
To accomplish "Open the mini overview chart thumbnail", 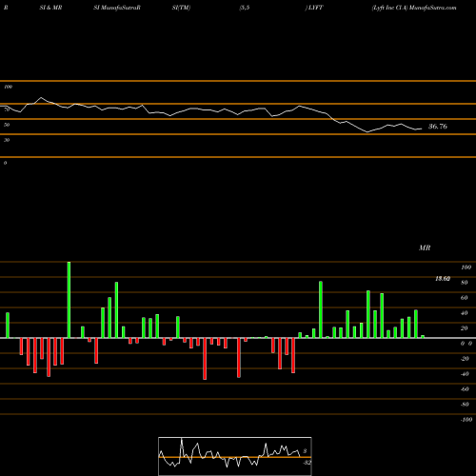I will [235, 456].
